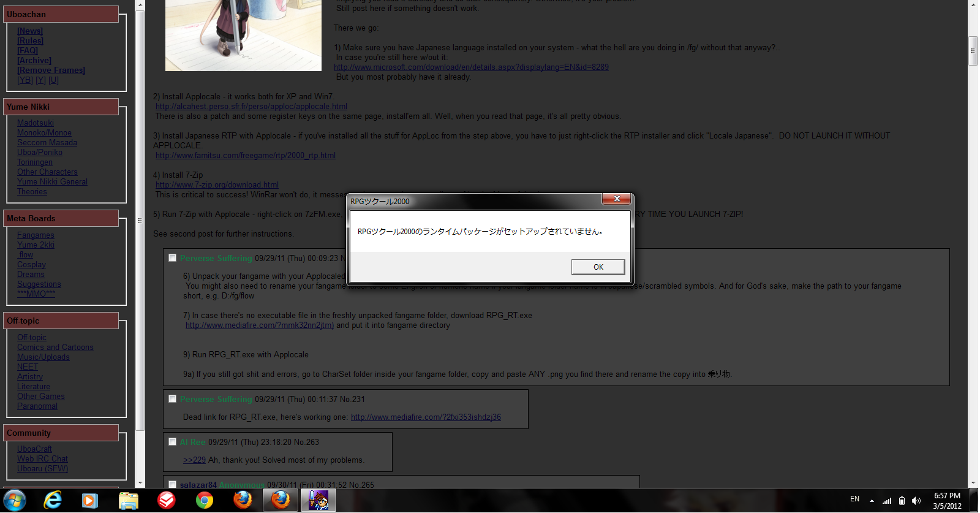The image size is (980, 513).
Task: Open the Madotsuki board
Action: pyautogui.click(x=36, y=123)
